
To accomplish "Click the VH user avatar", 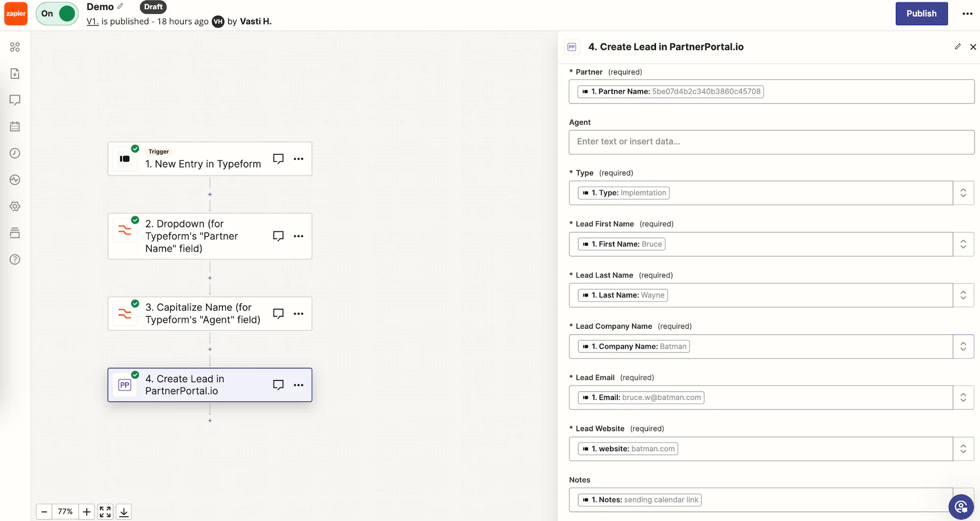I will [x=218, y=22].
